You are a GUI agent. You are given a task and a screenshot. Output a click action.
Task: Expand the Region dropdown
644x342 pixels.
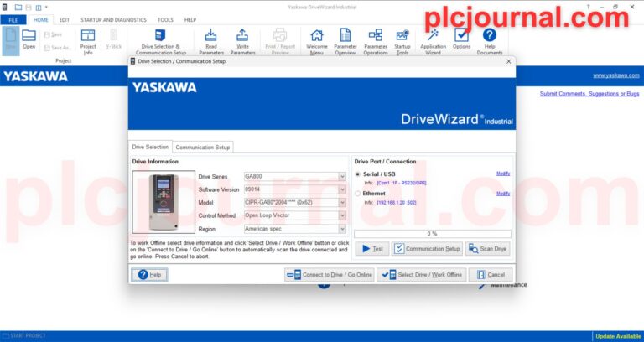click(342, 229)
